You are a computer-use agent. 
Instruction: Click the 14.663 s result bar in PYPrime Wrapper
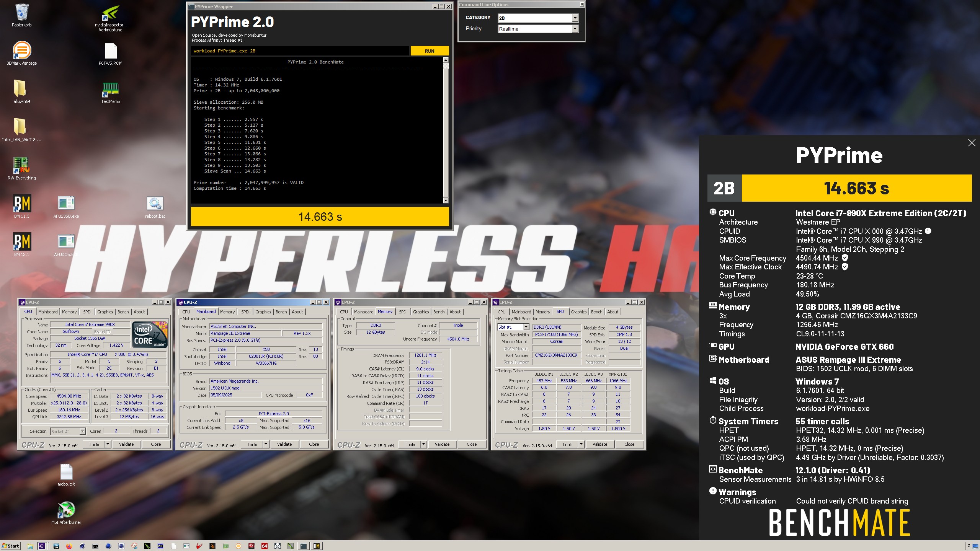(x=320, y=217)
